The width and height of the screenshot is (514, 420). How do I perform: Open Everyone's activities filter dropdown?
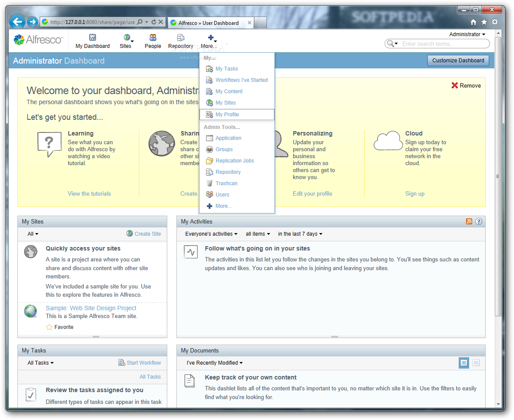211,234
